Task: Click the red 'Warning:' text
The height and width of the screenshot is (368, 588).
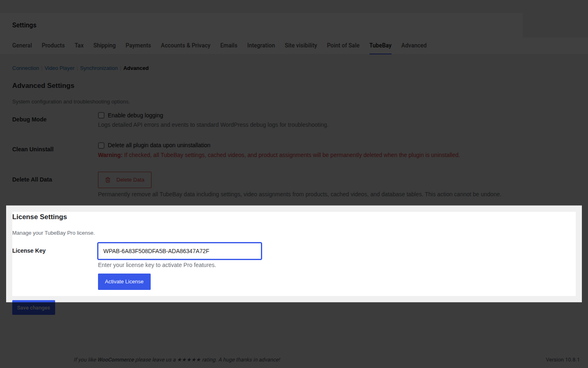Action: (110, 155)
